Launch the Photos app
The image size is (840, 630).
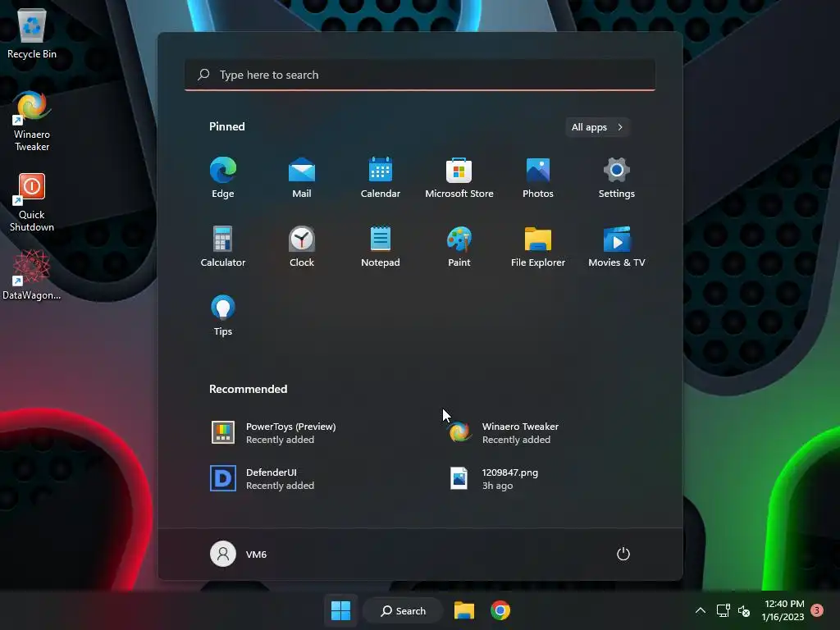point(538,178)
